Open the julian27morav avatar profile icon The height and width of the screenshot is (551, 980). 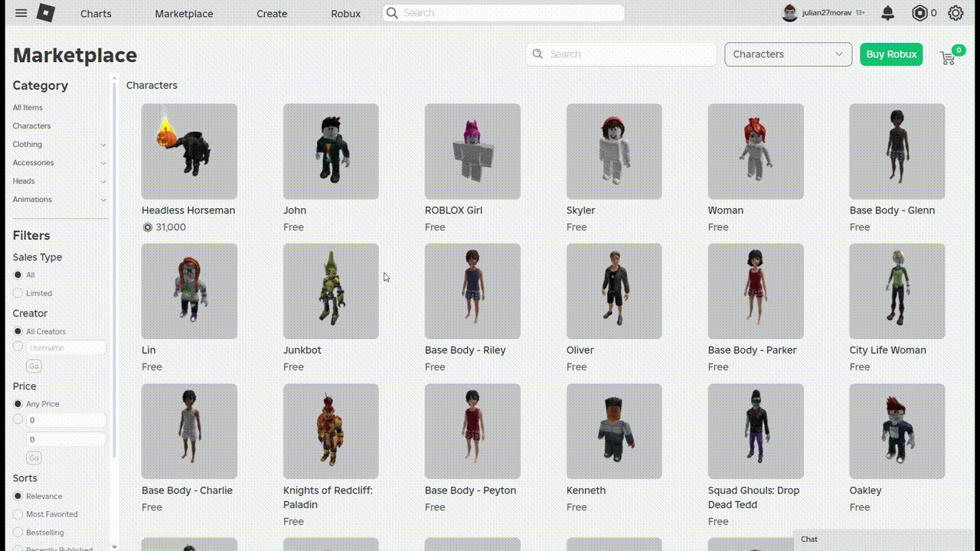coord(790,13)
